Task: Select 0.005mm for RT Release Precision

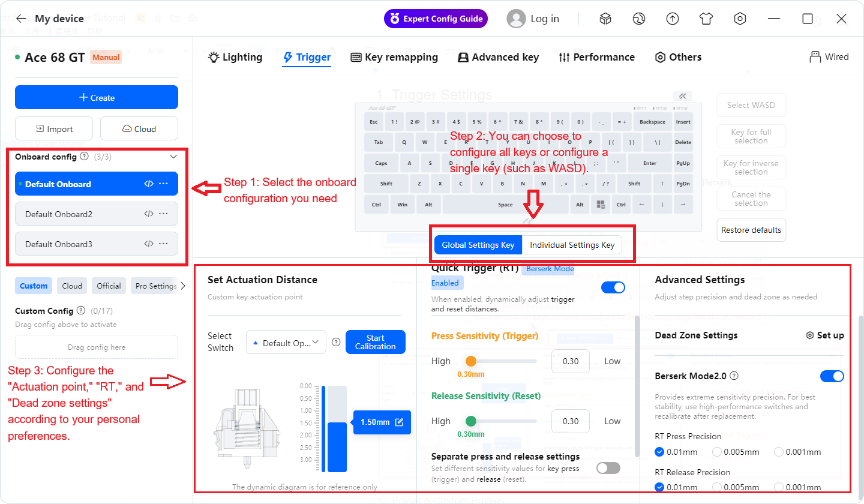Action: [716, 487]
